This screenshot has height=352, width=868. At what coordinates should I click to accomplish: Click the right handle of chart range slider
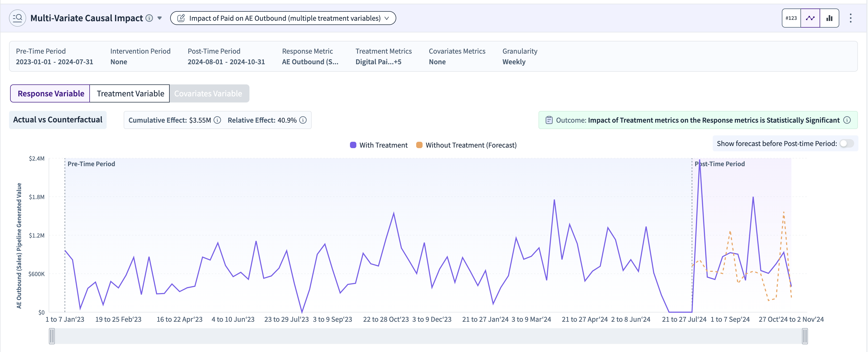(x=805, y=336)
